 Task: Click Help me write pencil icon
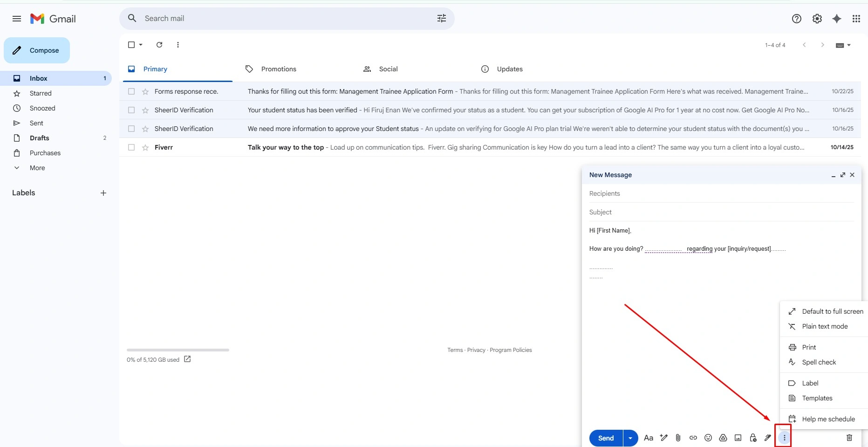pyautogui.click(x=664, y=438)
